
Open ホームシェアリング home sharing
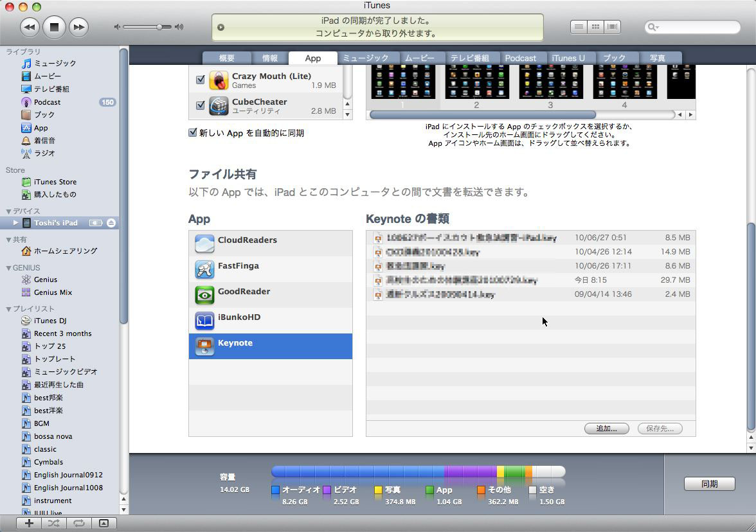[66, 251]
